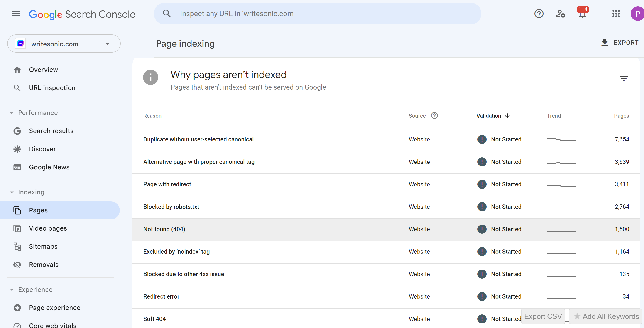644x328 pixels.
Task: Click the Export CSV button
Action: click(x=543, y=316)
